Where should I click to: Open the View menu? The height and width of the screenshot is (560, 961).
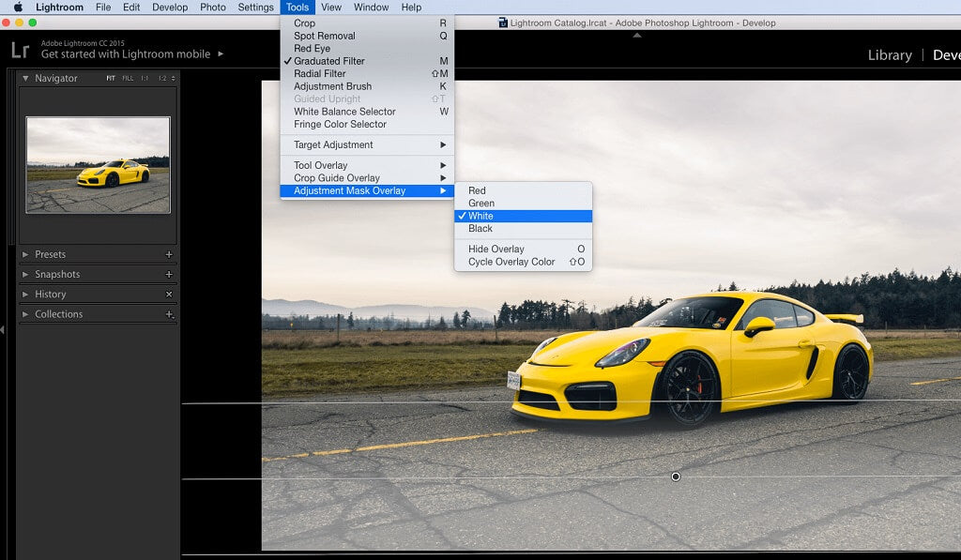pos(331,7)
